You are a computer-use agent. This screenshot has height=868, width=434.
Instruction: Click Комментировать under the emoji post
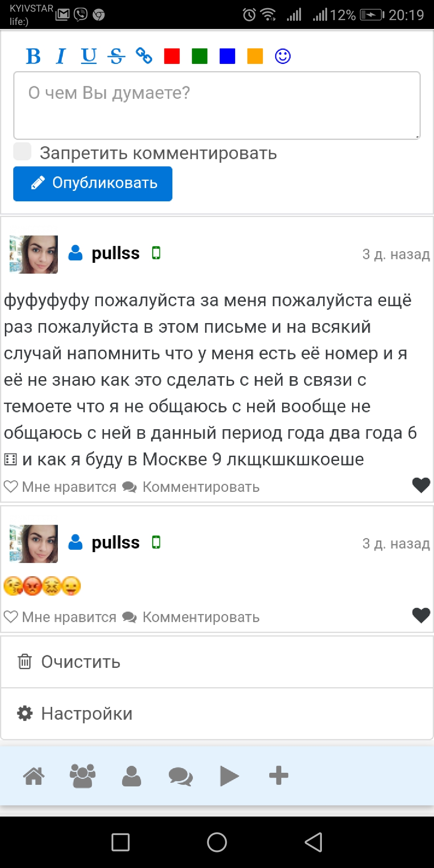pyautogui.click(x=192, y=617)
